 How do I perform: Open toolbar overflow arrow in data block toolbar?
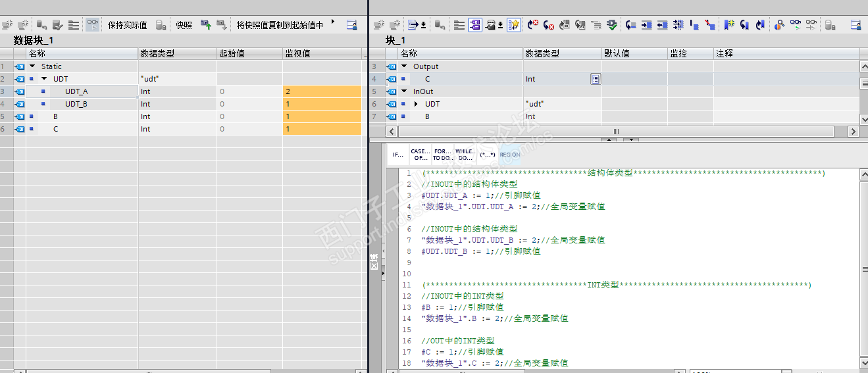pos(332,22)
